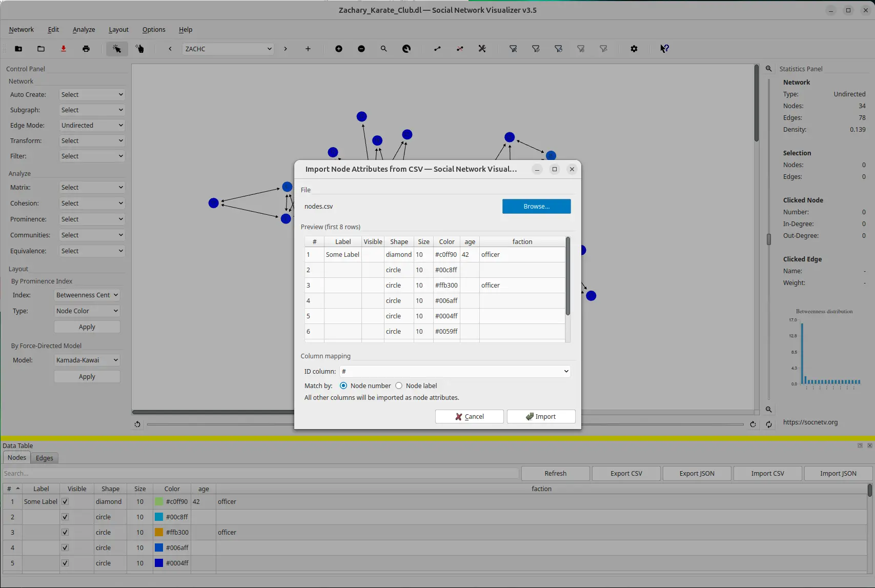The image size is (875, 588).
Task: Click the rotation slider below the canvas
Action: point(445,424)
